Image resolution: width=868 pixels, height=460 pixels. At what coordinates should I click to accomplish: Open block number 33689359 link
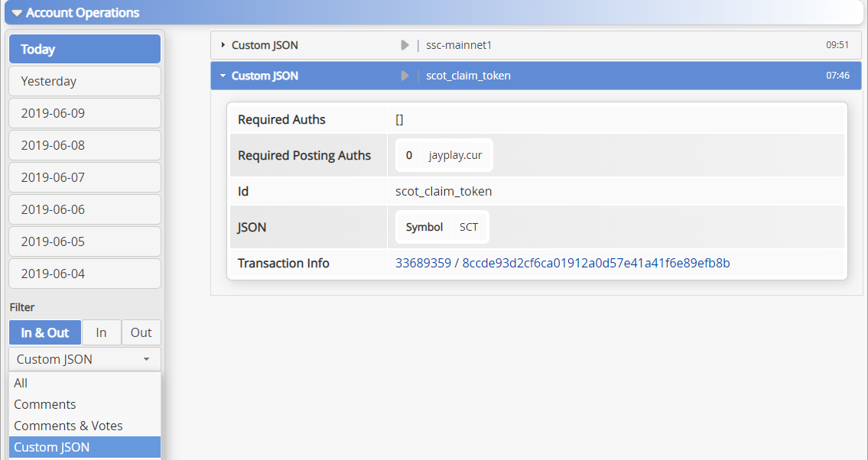coord(423,263)
